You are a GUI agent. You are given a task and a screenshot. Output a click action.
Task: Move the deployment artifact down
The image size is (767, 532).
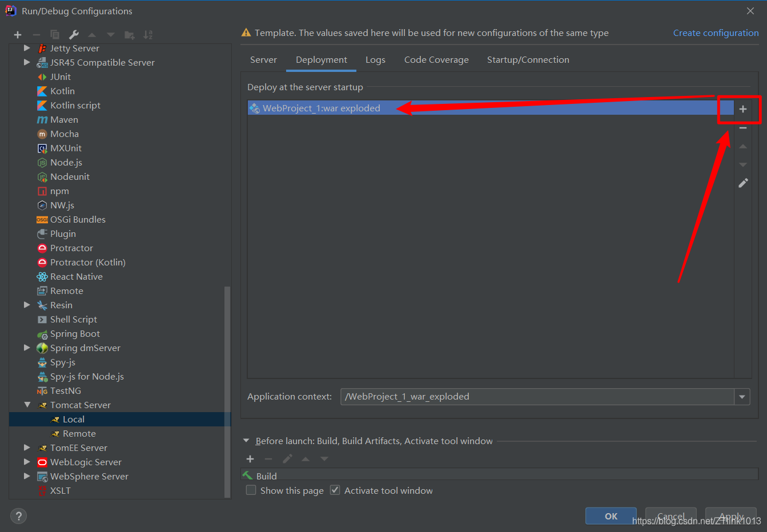point(743,165)
